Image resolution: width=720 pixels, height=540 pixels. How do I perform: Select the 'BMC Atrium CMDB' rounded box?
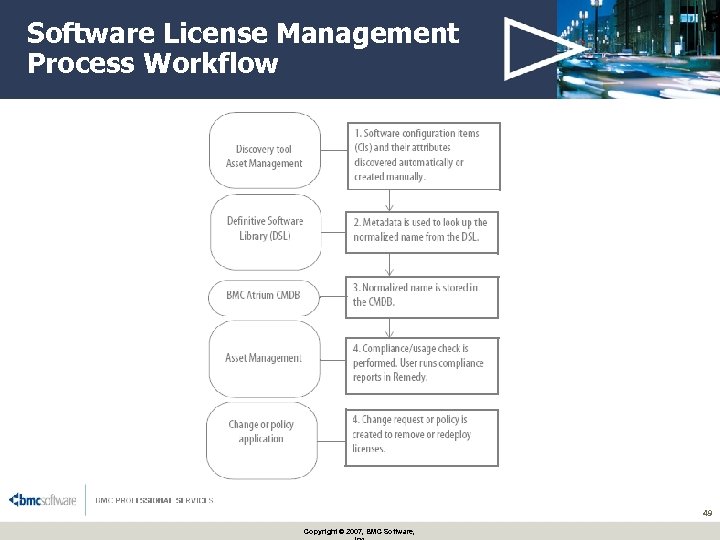click(264, 298)
